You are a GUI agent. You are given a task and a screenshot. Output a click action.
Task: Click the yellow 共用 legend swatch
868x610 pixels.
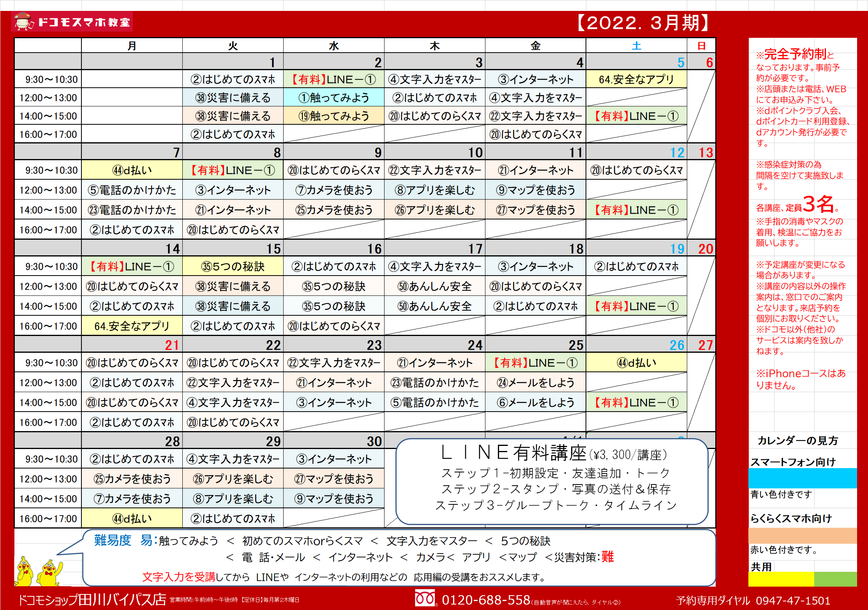tap(781, 579)
